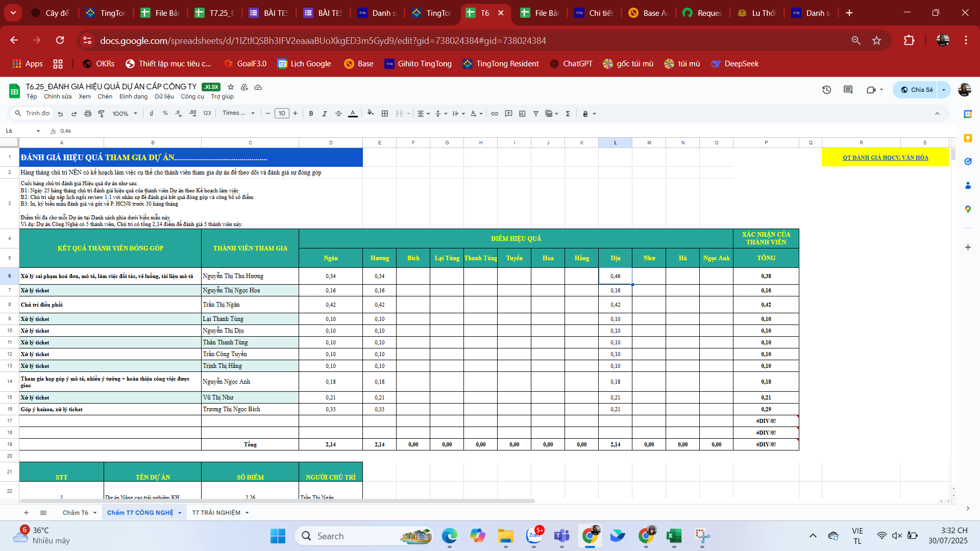
Task: Toggle bold formatting
Action: pyautogui.click(x=311, y=113)
